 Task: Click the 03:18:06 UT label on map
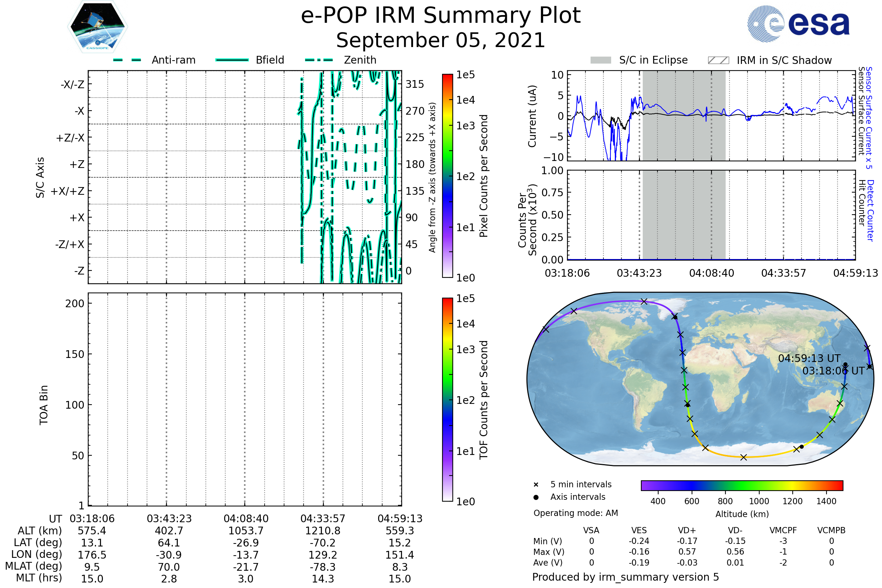(x=833, y=371)
